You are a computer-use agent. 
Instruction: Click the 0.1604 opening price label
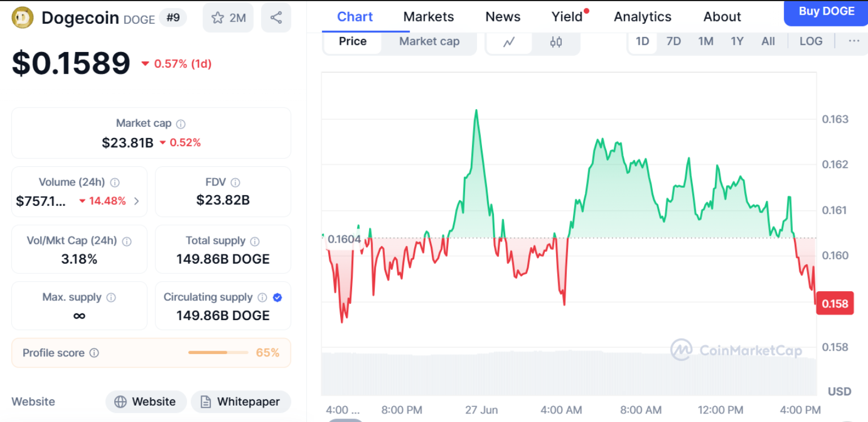(344, 239)
